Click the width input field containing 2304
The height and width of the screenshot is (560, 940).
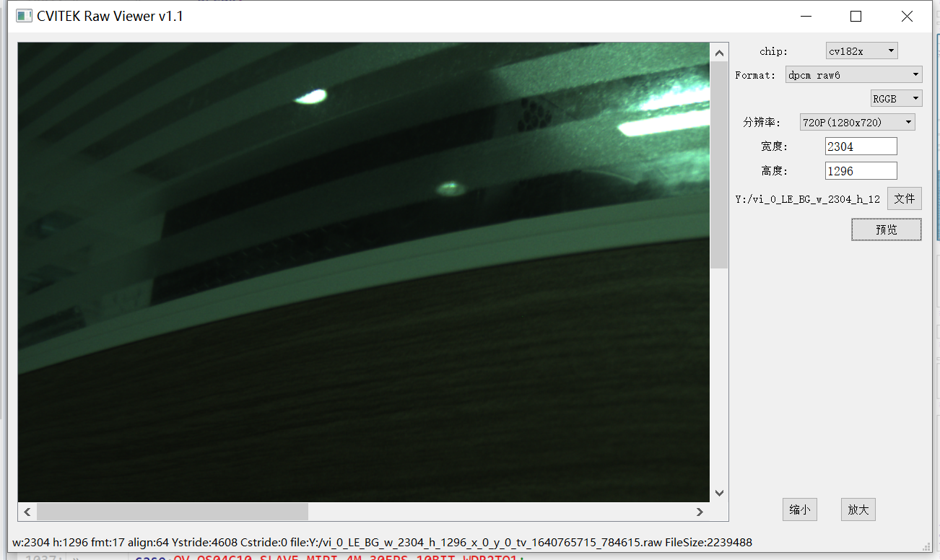tap(861, 146)
